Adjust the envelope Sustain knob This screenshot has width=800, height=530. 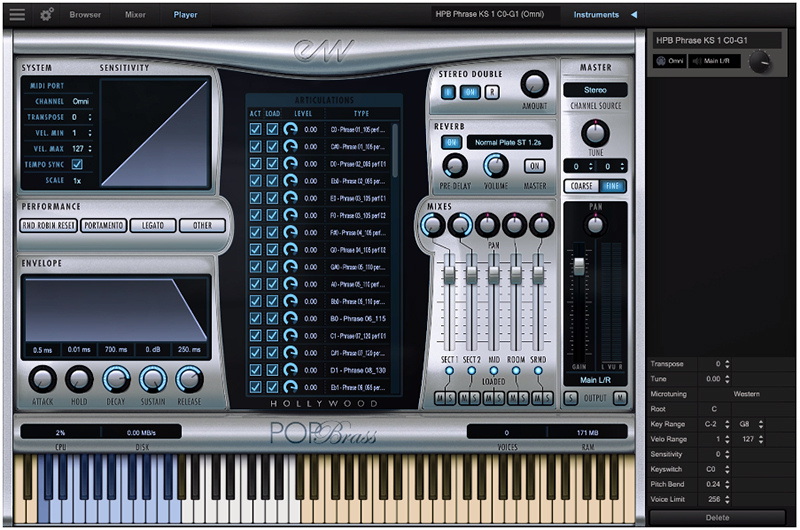(x=153, y=380)
